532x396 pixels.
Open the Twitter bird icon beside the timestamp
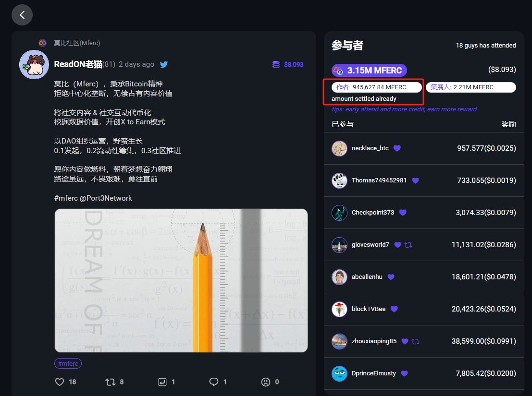(164, 64)
